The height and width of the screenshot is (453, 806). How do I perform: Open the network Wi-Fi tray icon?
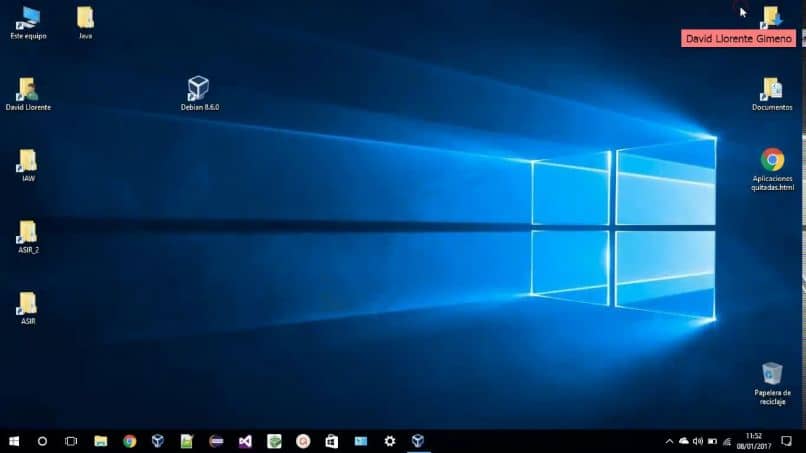[x=726, y=441]
